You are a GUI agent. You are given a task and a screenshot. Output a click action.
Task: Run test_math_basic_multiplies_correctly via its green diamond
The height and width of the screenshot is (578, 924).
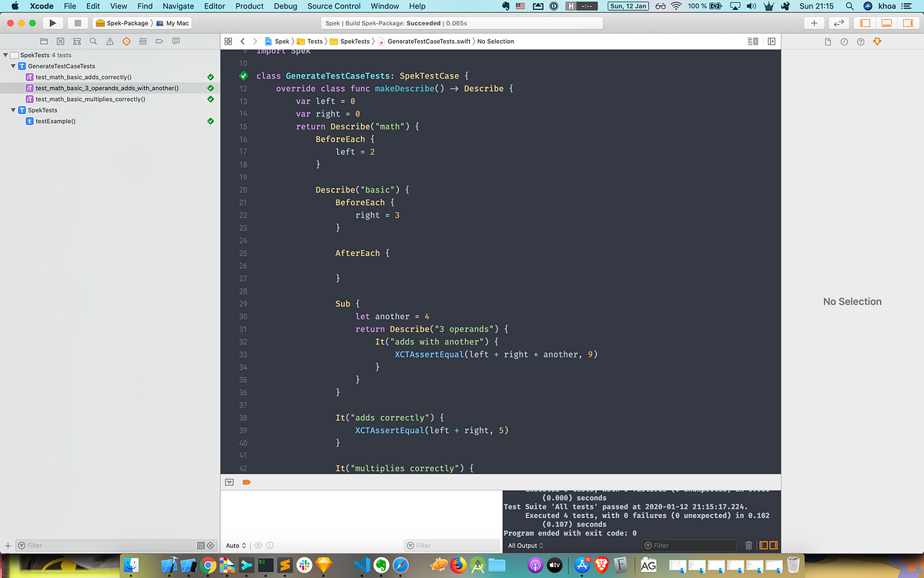pyautogui.click(x=209, y=99)
